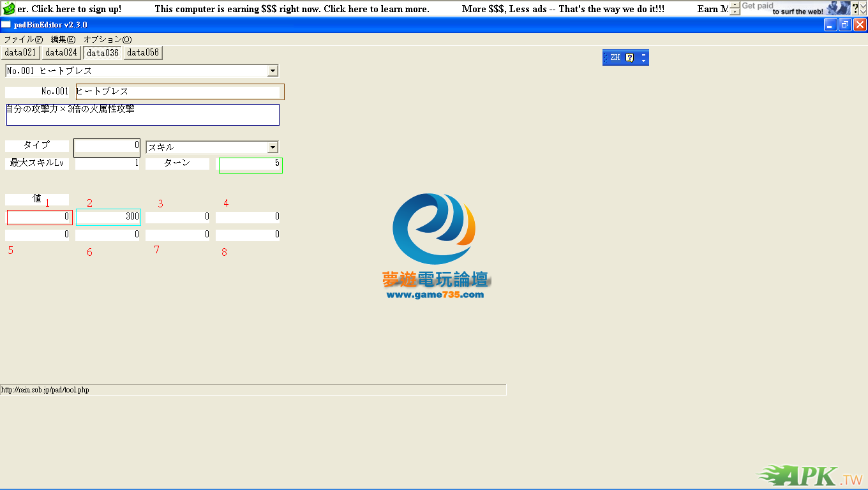The height and width of the screenshot is (490, 868).
Task: Open the オプション menu
Action: coord(107,40)
